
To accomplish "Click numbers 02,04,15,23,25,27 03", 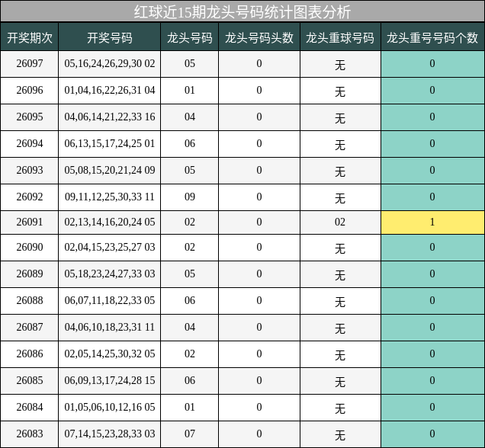I will pos(110,247).
